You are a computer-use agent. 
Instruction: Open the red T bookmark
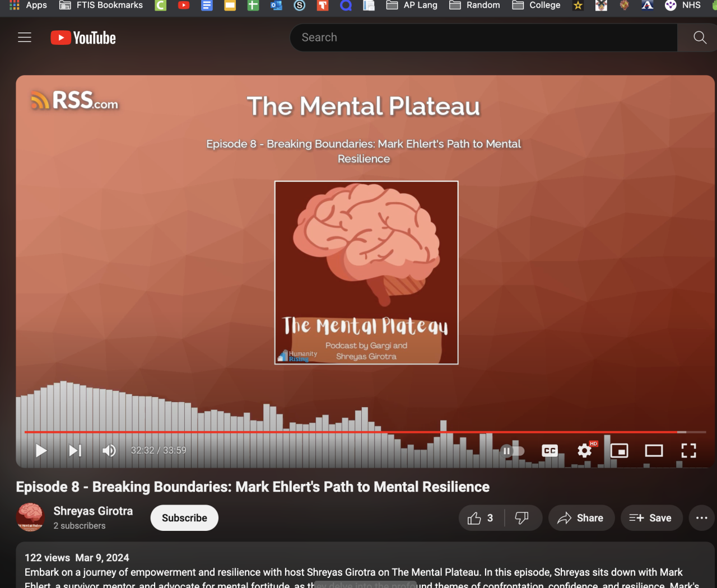click(323, 6)
